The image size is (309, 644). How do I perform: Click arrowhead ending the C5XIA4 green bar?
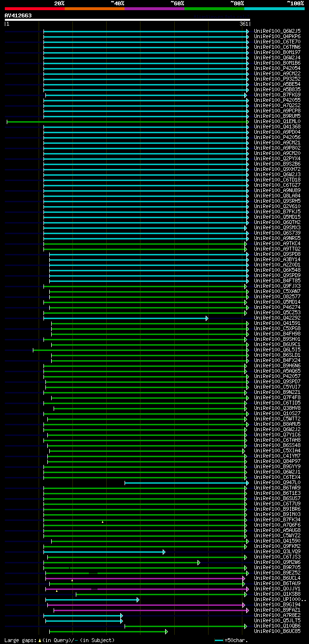click(244, 451)
